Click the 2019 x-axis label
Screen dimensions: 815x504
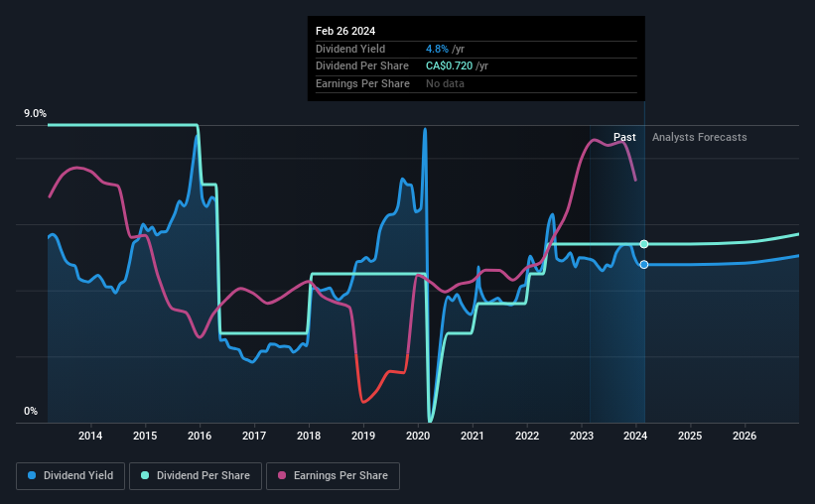tap(363, 436)
